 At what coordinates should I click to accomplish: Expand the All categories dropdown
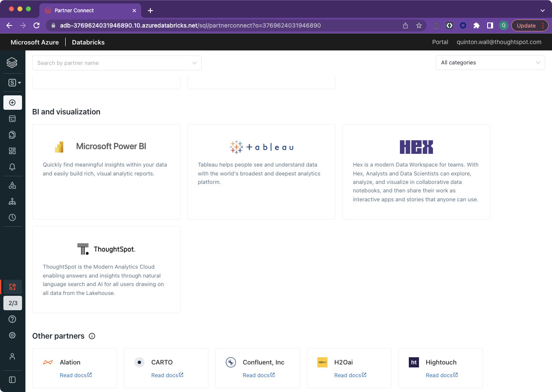[x=490, y=63]
